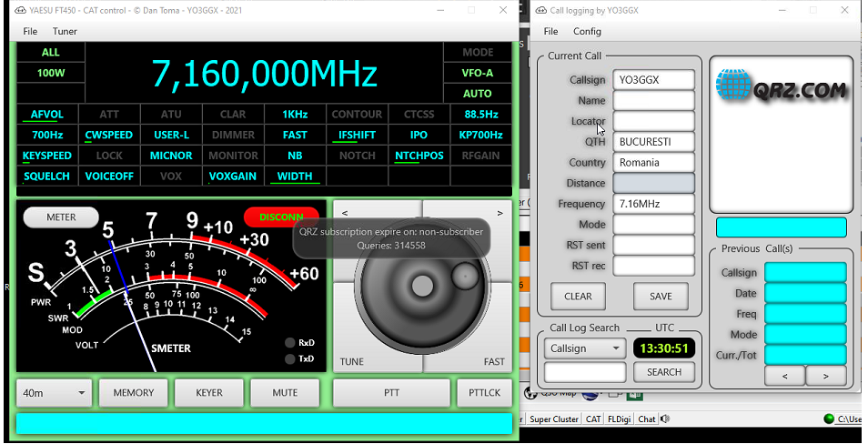Toggle the CONTOUR function

pyautogui.click(x=357, y=115)
